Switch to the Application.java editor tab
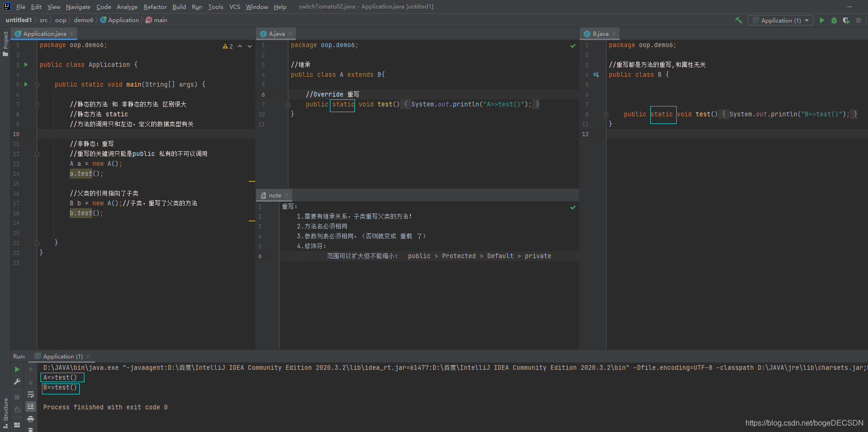The image size is (868, 432). [x=44, y=33]
